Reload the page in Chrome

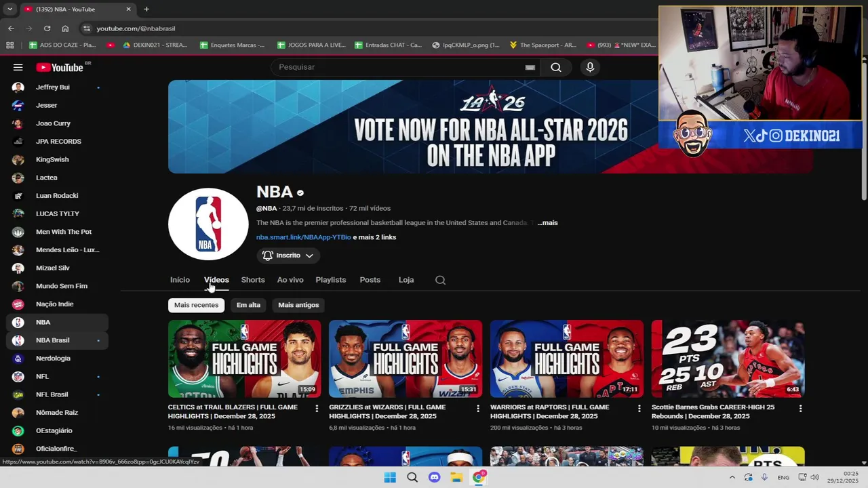(47, 28)
